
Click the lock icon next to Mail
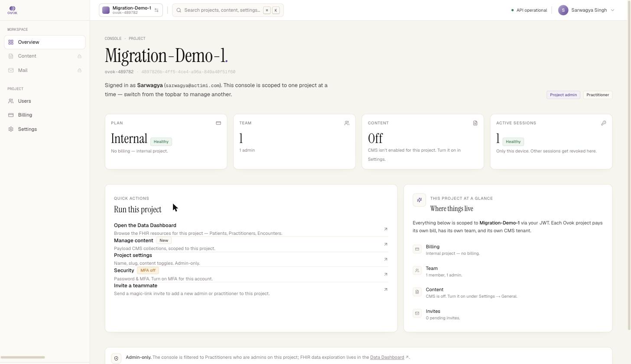[79, 70]
